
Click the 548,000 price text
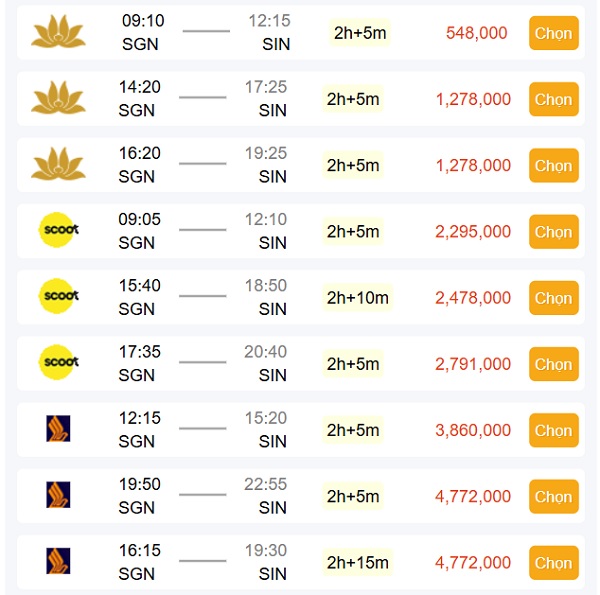coord(476,33)
